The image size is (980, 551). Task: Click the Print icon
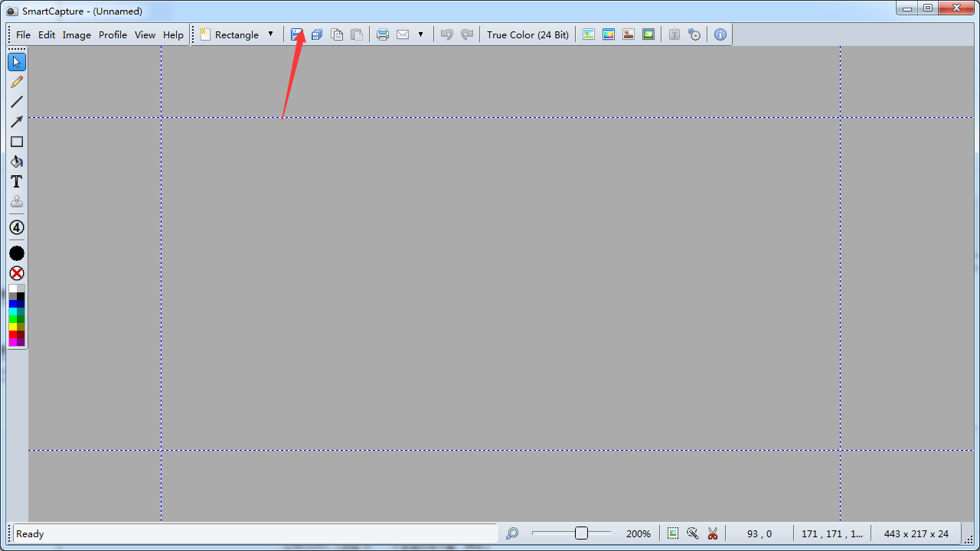pos(383,34)
